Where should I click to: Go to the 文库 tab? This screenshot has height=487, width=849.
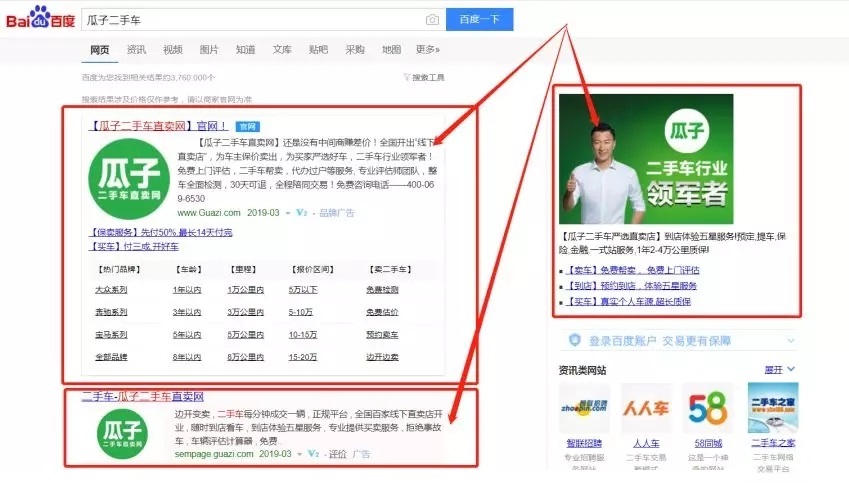coord(282,50)
